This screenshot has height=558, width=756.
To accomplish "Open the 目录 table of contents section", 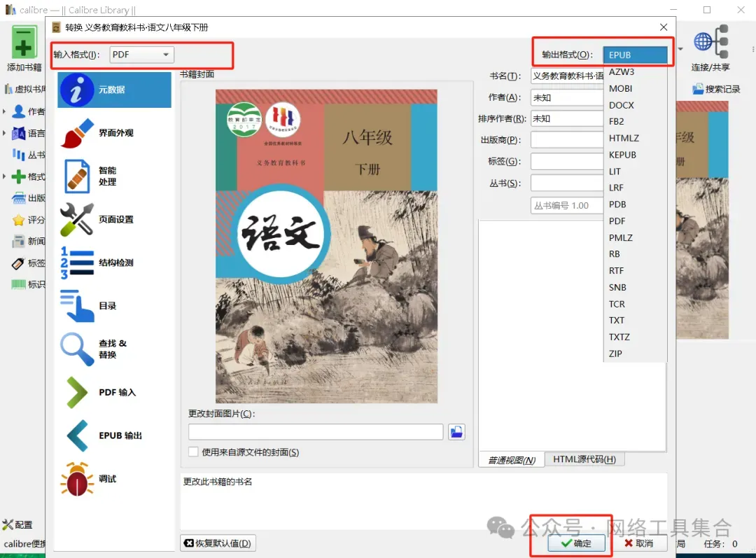I will pos(114,306).
